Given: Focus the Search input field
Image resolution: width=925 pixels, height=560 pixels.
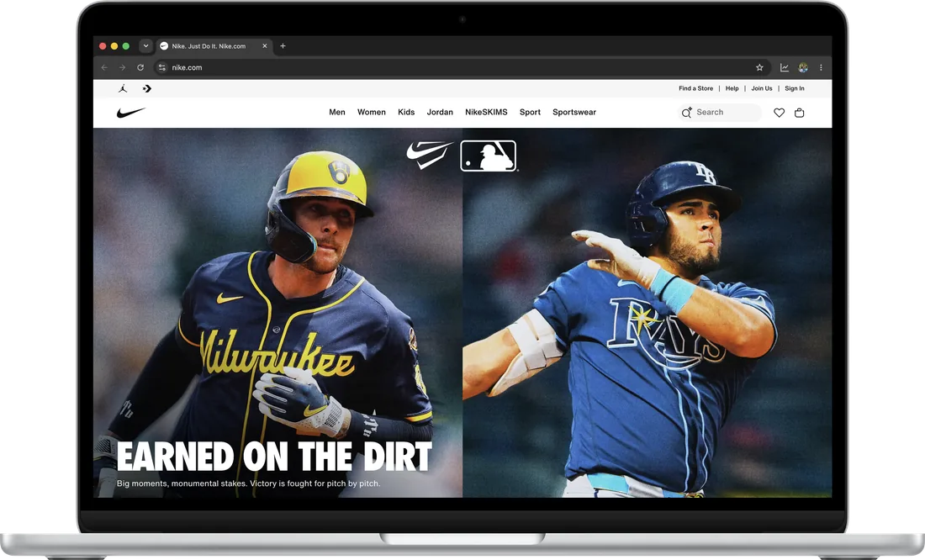Looking at the screenshot, I should [720, 112].
